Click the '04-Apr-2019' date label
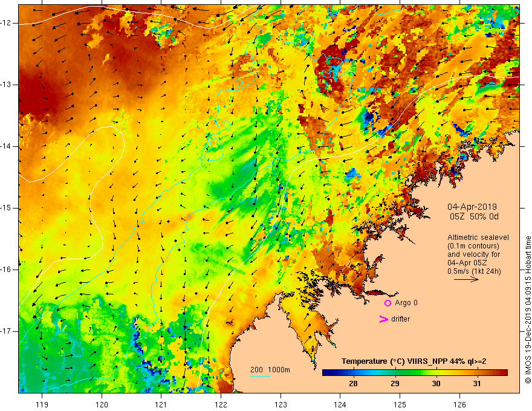Viewport: 532px width, 411px height. coord(472,207)
